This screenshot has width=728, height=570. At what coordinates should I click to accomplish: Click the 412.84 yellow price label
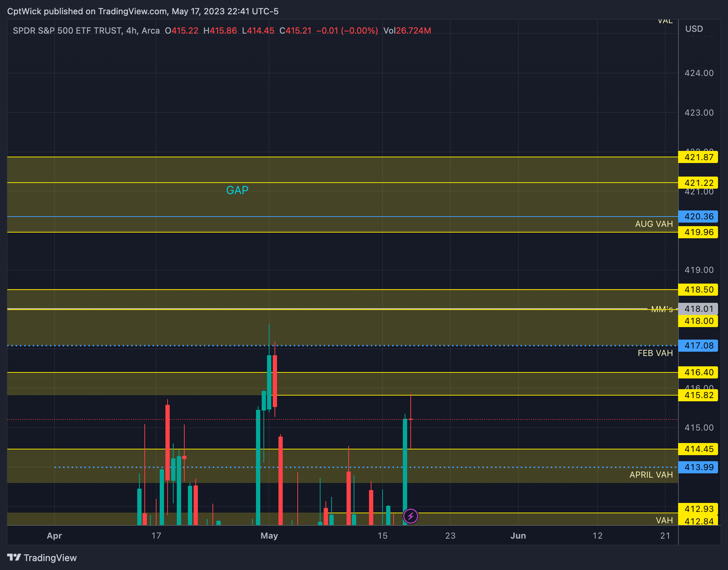point(698,521)
